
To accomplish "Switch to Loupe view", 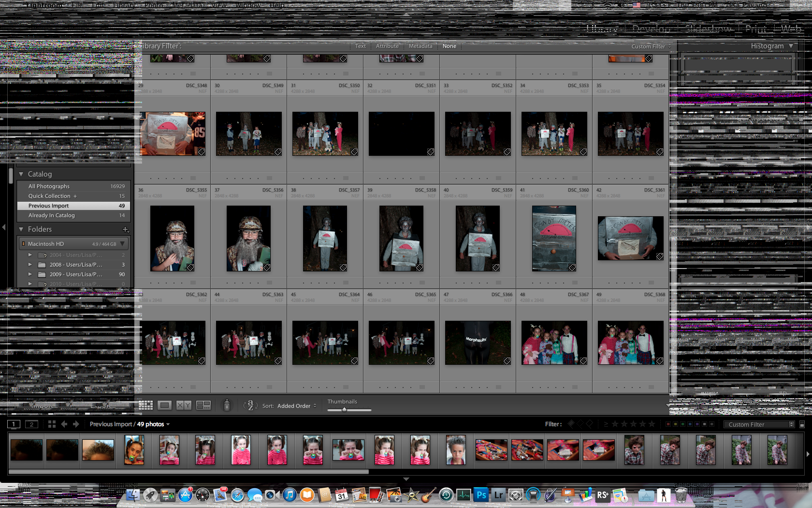I will 164,405.
